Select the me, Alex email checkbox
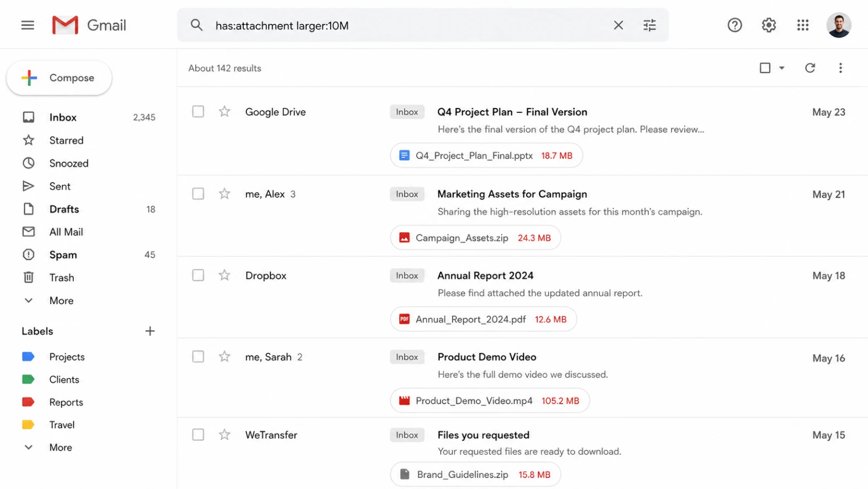Viewport: 868px width, 489px height. pyautogui.click(x=198, y=194)
